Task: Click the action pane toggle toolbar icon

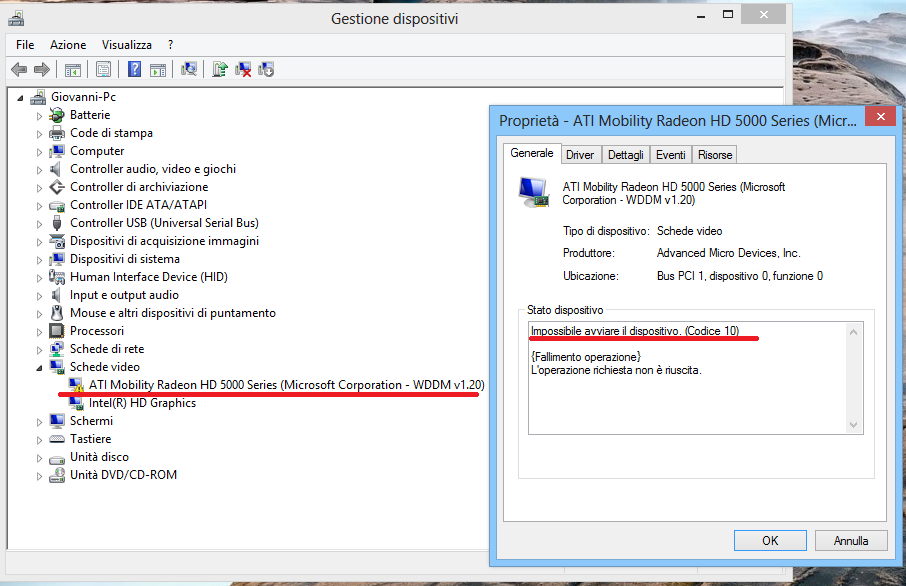Action: [x=158, y=70]
